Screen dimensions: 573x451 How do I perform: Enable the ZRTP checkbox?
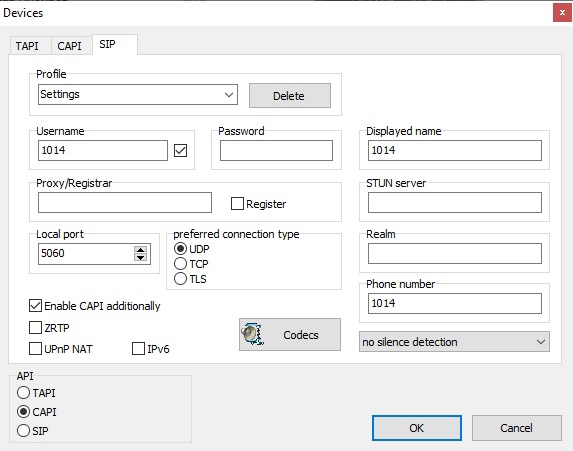coord(35,327)
